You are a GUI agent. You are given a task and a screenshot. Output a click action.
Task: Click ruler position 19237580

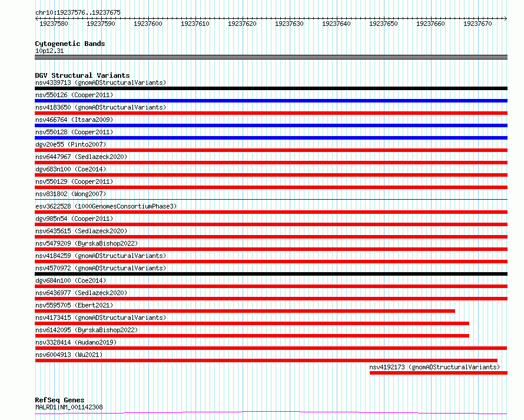54,24
